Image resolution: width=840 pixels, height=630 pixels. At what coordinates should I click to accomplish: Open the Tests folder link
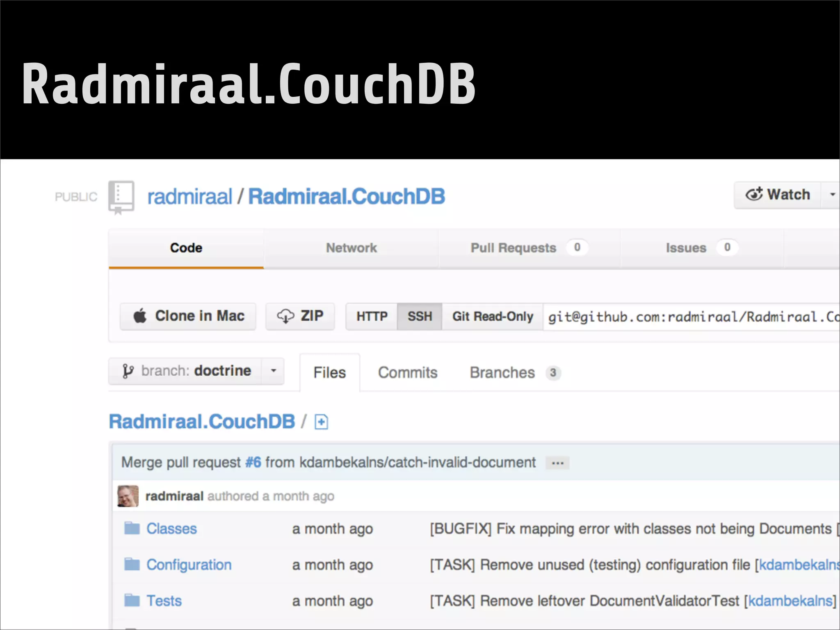tap(164, 601)
